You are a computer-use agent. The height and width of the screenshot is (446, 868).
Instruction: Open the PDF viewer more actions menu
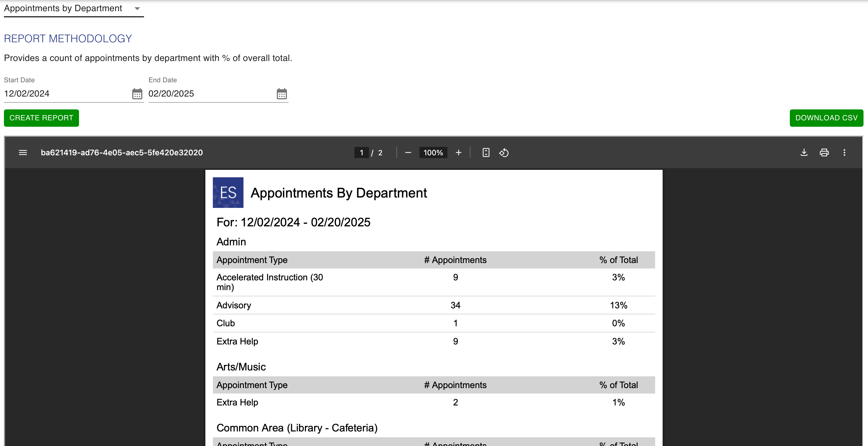click(844, 152)
